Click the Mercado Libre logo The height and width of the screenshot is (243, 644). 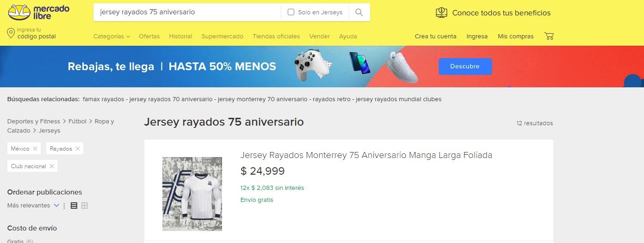tap(38, 12)
